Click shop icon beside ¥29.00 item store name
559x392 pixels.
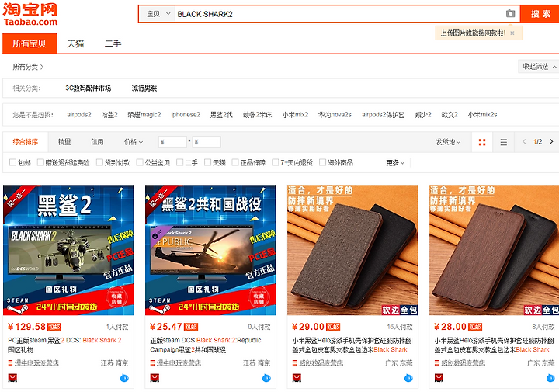point(294,363)
